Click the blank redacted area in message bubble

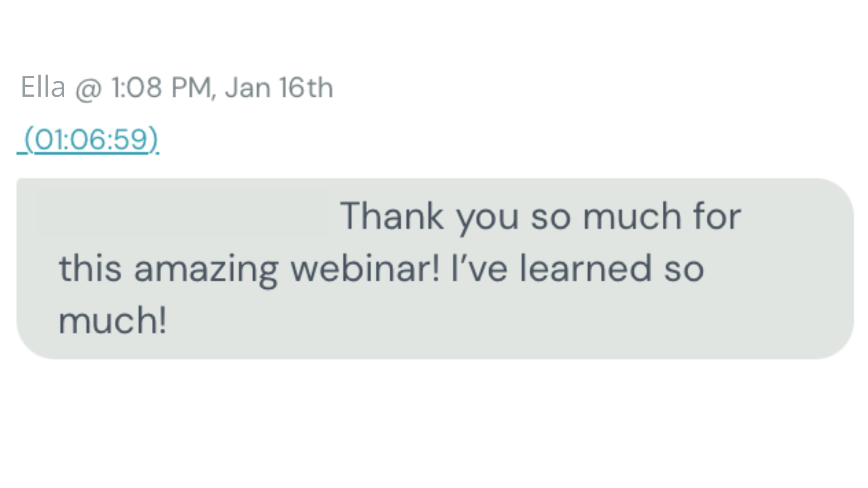coord(182,213)
